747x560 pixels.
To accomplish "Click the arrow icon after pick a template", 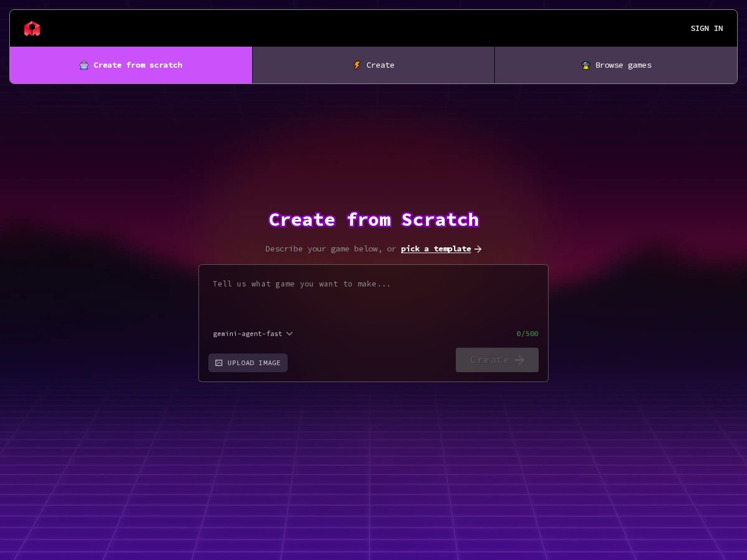I will (478, 249).
